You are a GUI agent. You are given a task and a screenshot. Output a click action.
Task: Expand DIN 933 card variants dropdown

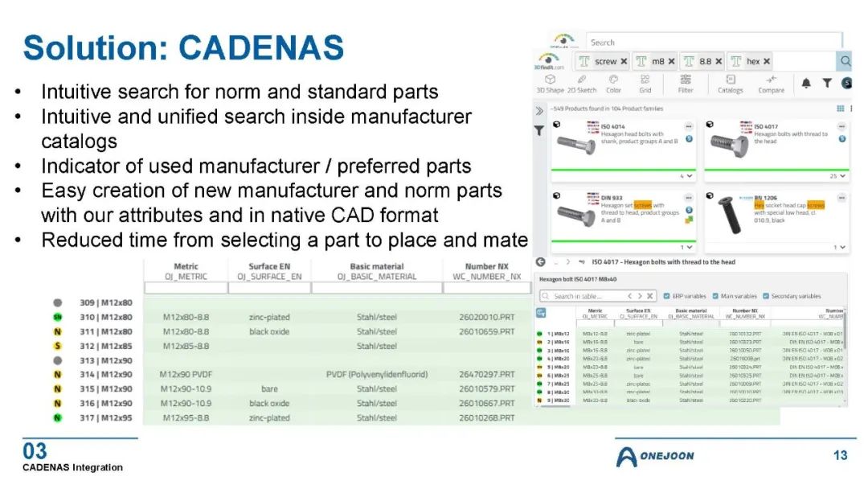(686, 247)
